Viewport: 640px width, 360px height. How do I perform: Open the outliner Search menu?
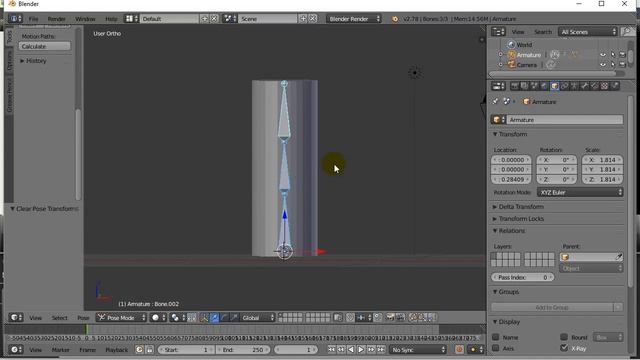542,32
